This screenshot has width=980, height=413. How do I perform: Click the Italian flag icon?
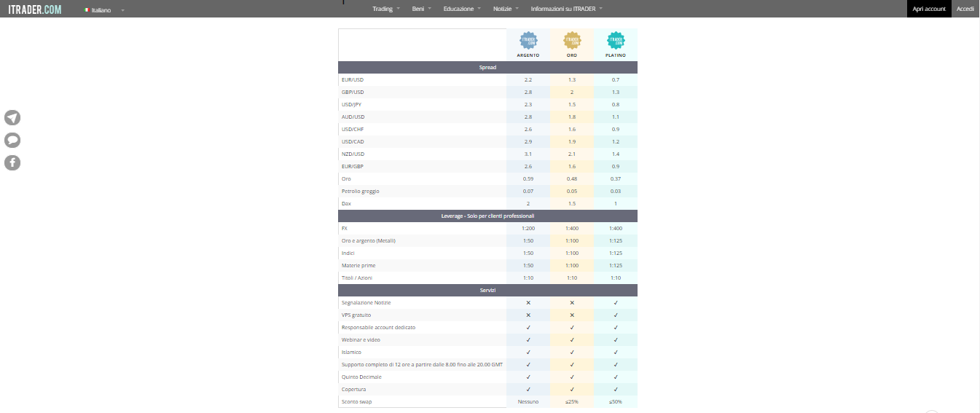[x=87, y=10]
